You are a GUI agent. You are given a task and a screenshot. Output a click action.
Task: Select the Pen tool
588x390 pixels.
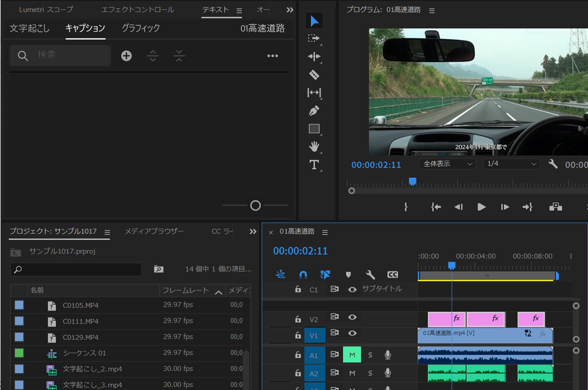[314, 111]
